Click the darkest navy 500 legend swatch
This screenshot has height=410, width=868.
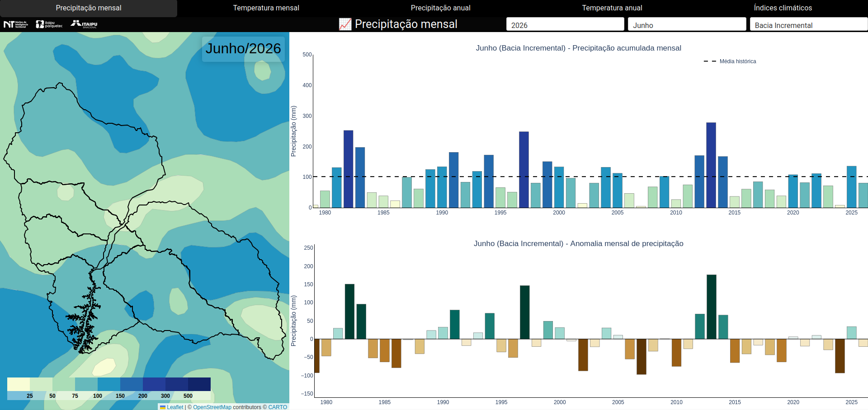[x=199, y=384]
